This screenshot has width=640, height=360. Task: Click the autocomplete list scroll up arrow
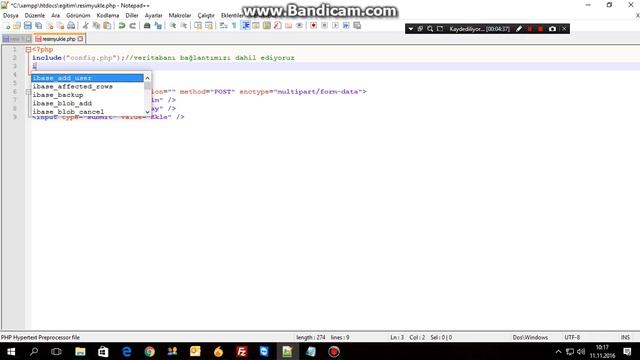[x=147, y=78]
